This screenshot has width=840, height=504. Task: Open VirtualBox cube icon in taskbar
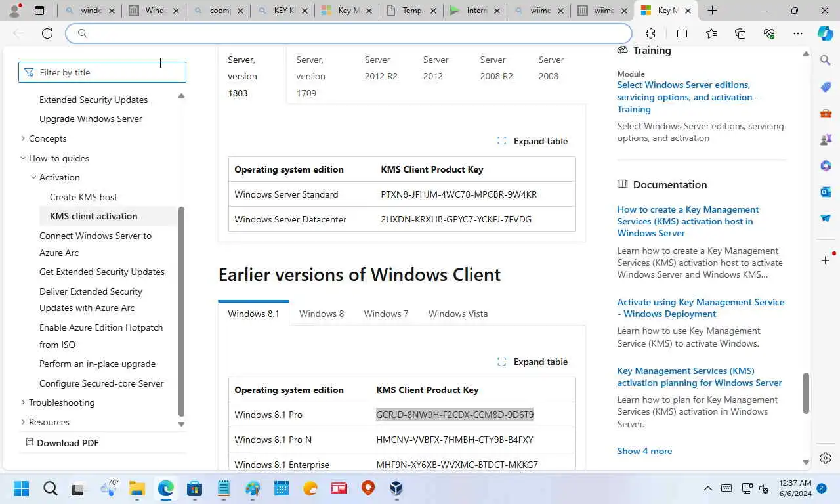396,488
